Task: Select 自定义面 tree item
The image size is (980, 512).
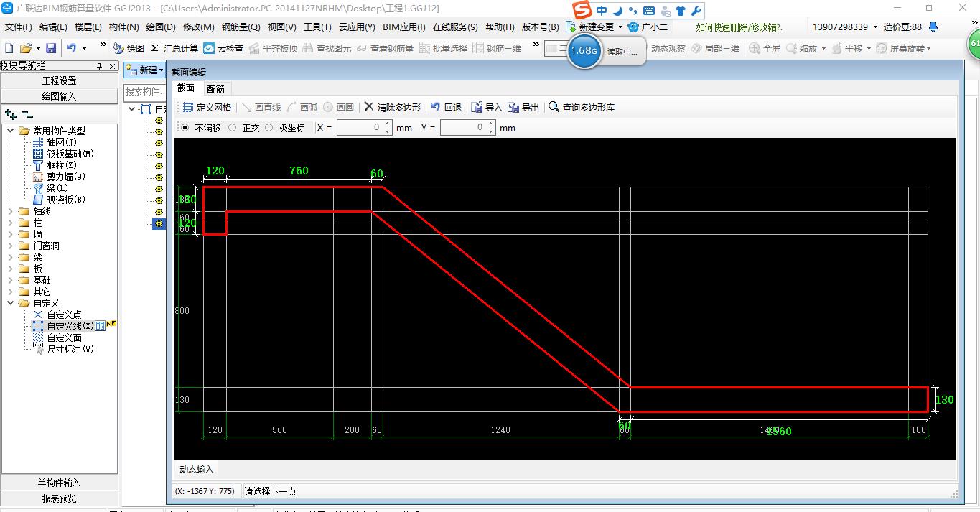Action: click(65, 338)
